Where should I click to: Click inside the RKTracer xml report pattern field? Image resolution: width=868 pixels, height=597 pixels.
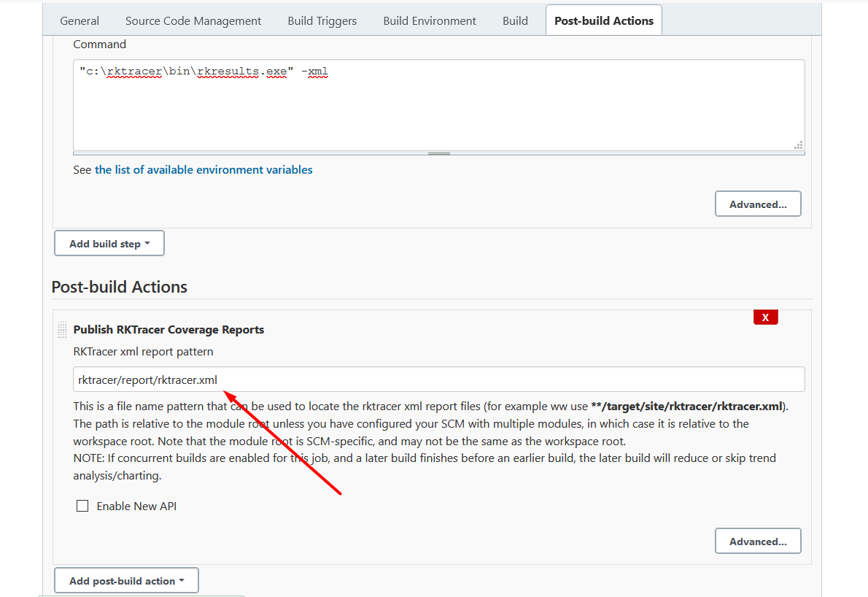[438, 379]
